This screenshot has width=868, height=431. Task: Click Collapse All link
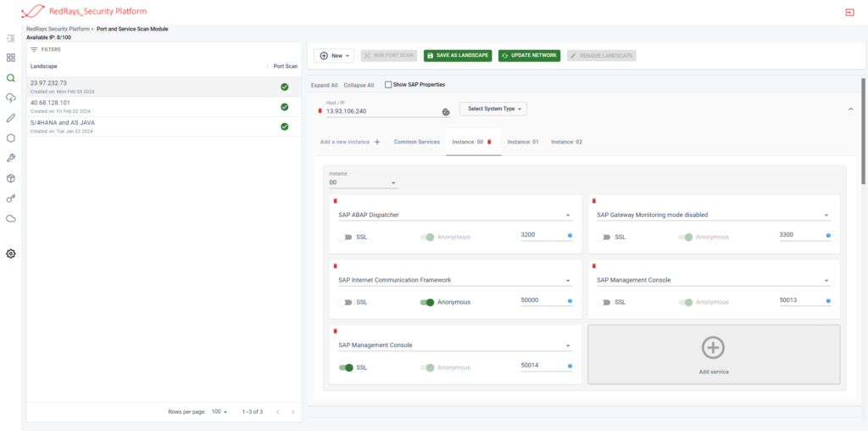[359, 86]
